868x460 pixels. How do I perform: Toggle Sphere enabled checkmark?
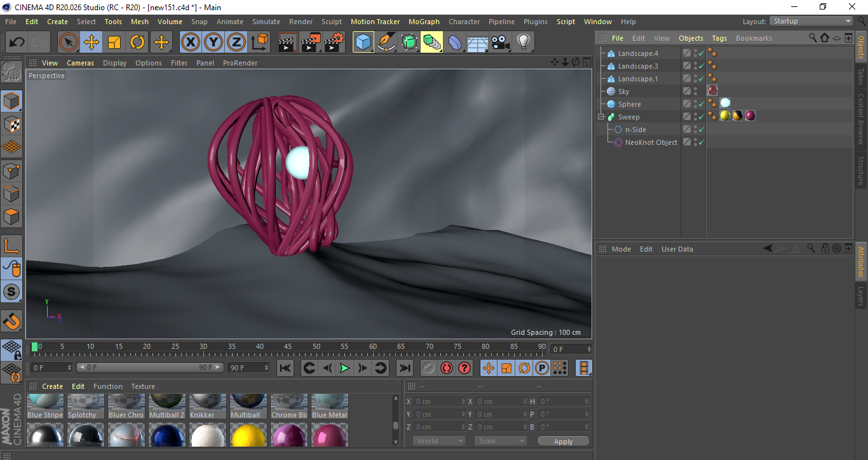pyautogui.click(x=701, y=105)
